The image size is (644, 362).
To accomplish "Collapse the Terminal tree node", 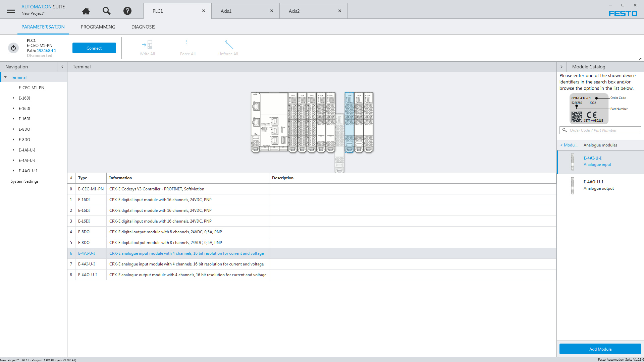I will point(5,77).
